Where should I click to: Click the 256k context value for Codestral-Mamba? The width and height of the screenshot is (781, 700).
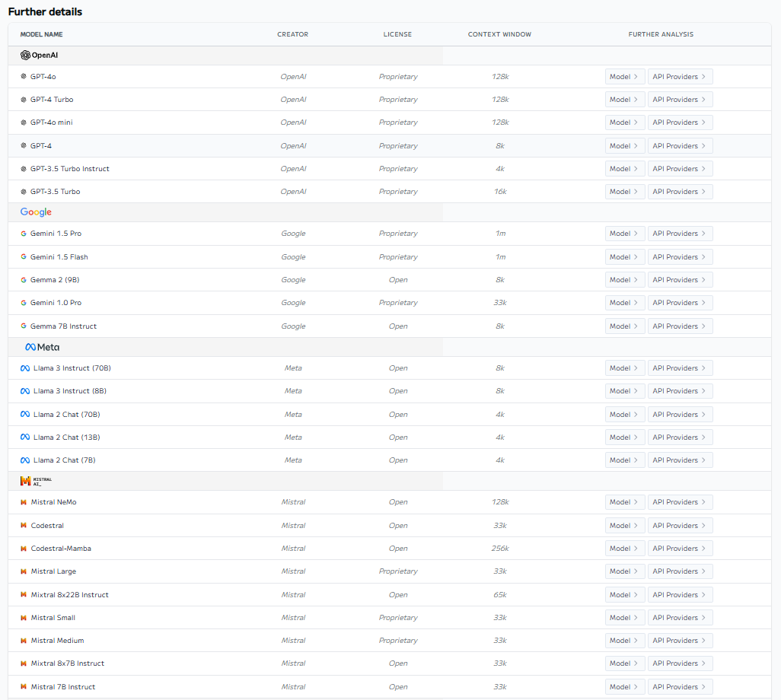(x=500, y=548)
